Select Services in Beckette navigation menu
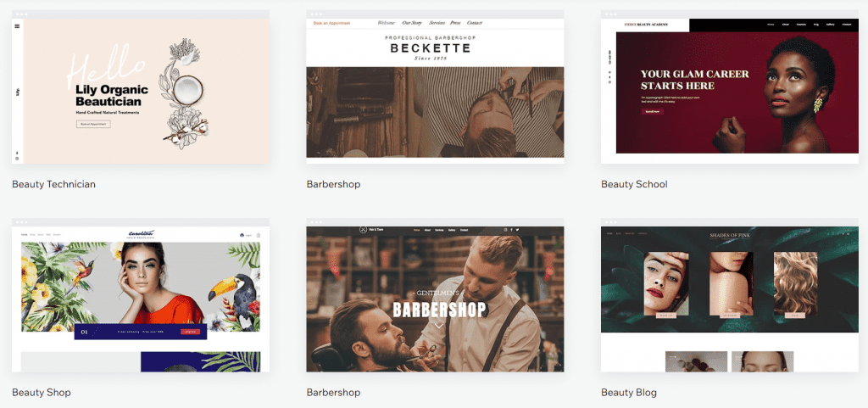 click(437, 23)
